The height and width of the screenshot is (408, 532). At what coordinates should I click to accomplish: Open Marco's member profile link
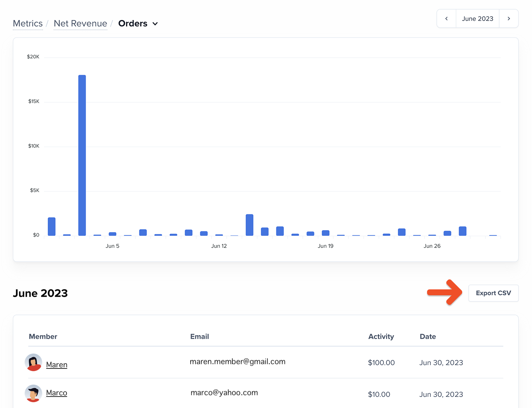57,393
